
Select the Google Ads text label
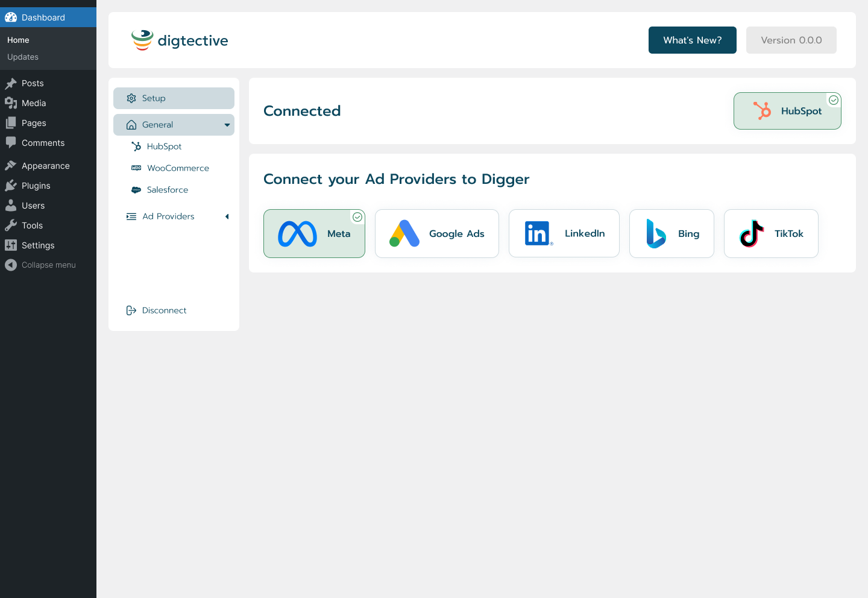click(x=457, y=234)
